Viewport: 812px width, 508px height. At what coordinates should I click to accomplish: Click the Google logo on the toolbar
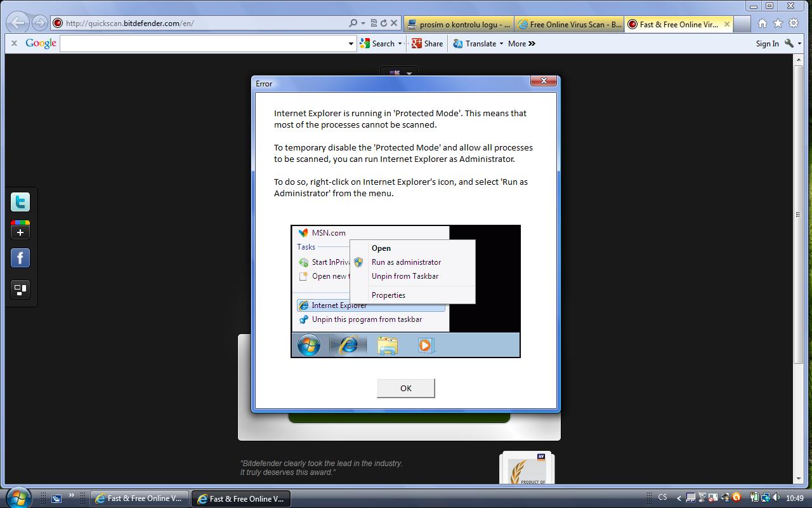click(x=41, y=43)
